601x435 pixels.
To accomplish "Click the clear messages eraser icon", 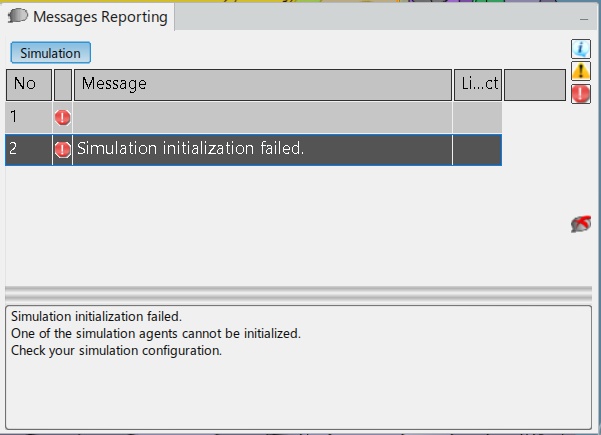I will click(581, 224).
